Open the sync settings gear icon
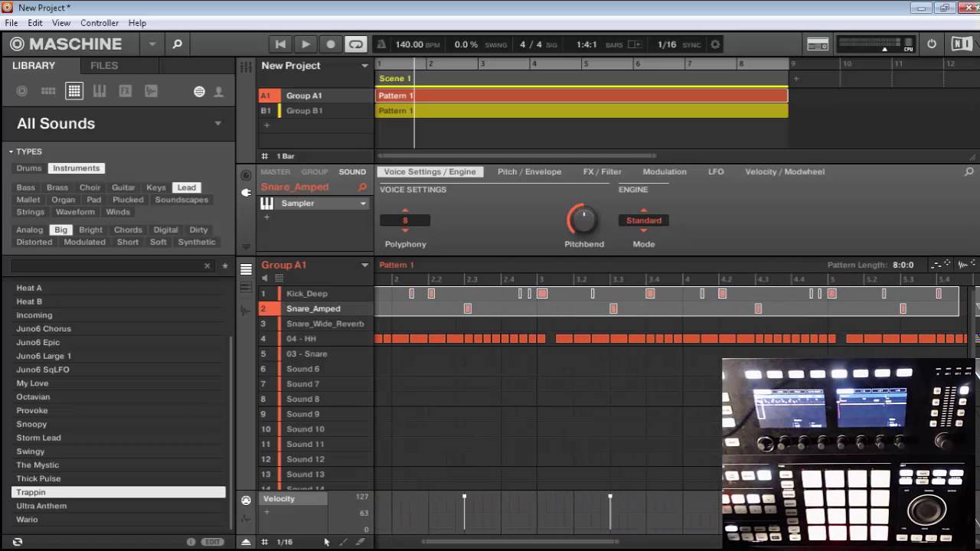This screenshot has width=980, height=551. tap(715, 44)
